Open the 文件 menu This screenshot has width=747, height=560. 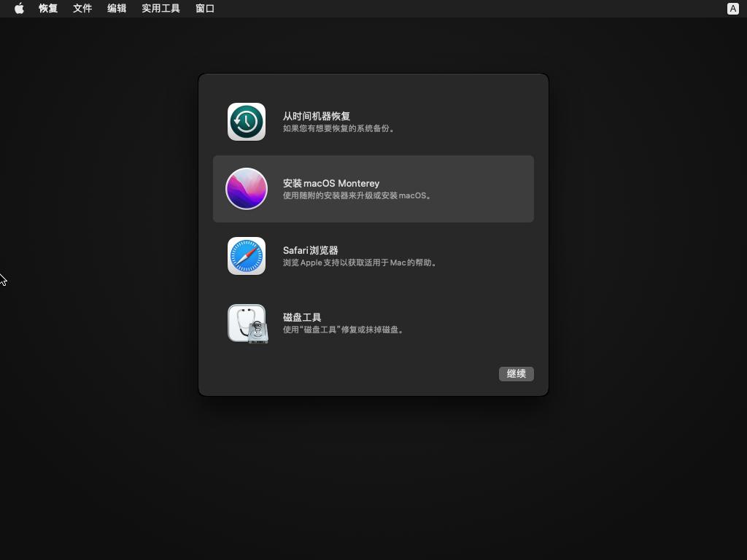coord(82,9)
